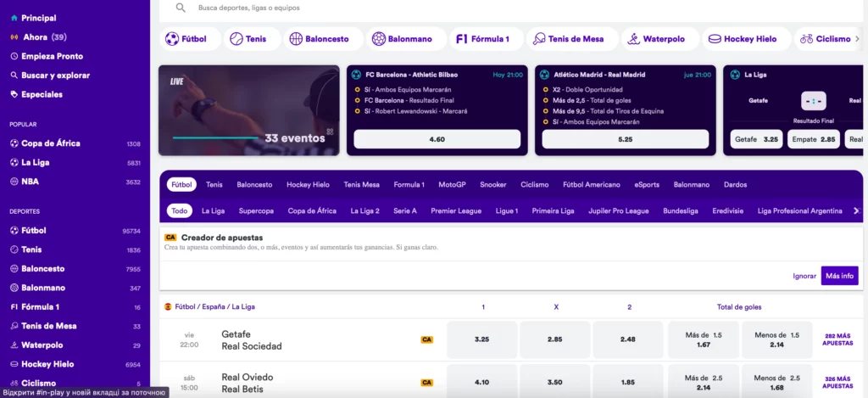Open the Fútbol / España / La Liga breadcrumb
The height and width of the screenshot is (398, 868).
[x=214, y=306]
